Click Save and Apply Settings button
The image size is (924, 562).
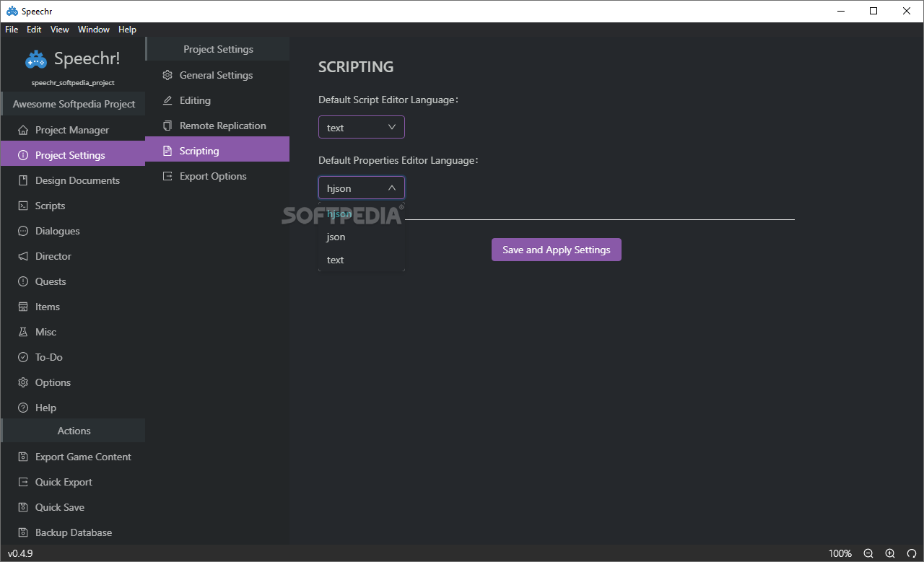coord(557,250)
